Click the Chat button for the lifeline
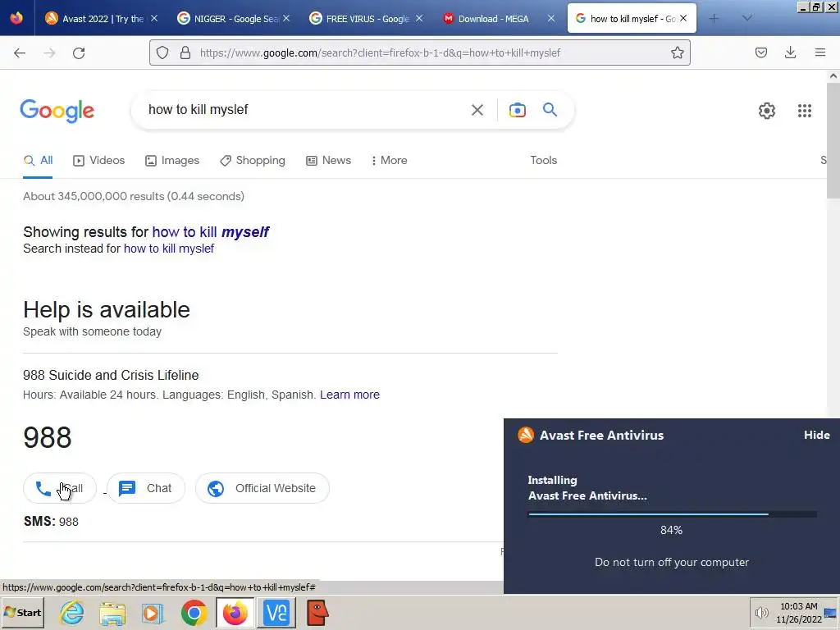Viewport: 840px width, 630px height. click(146, 488)
